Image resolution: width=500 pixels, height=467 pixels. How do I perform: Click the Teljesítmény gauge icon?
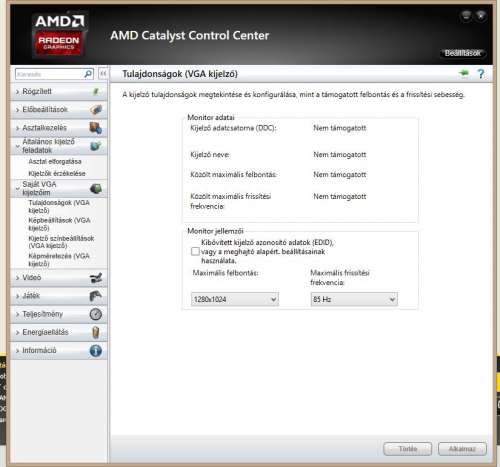point(96,314)
